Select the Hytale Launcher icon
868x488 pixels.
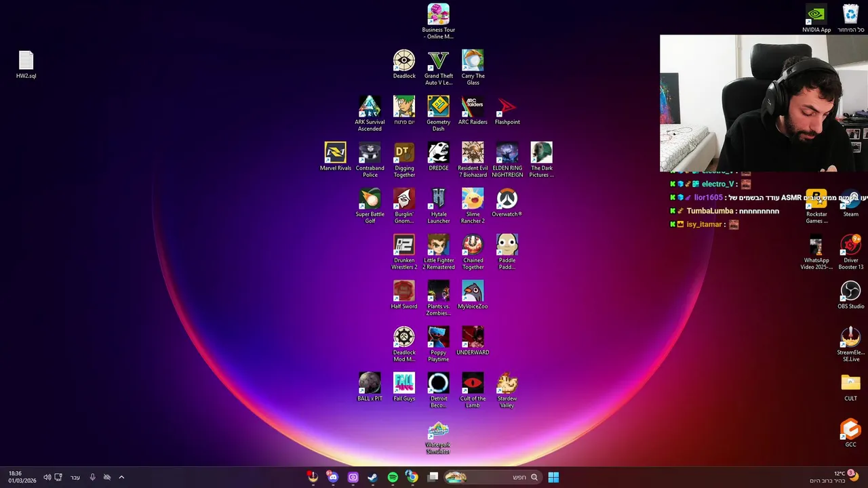(438, 206)
